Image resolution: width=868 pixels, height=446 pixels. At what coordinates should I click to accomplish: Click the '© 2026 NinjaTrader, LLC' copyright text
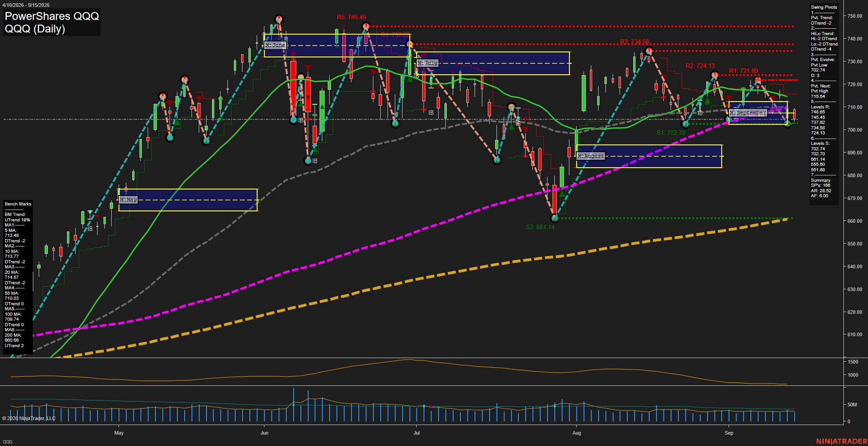[29, 418]
